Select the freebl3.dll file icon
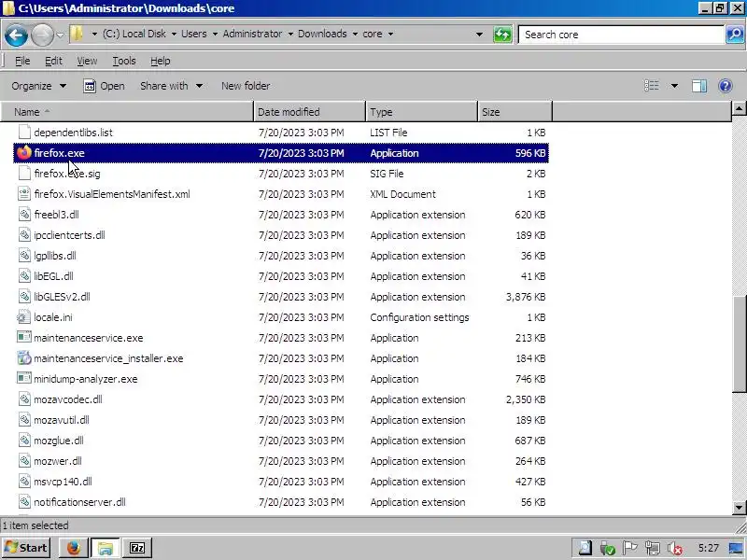The image size is (747, 560). 24,215
